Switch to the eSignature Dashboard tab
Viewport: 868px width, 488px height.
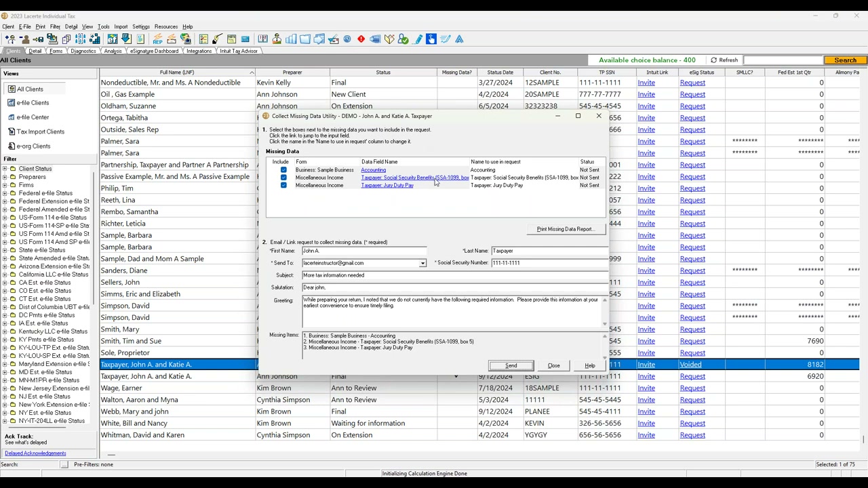(x=155, y=51)
